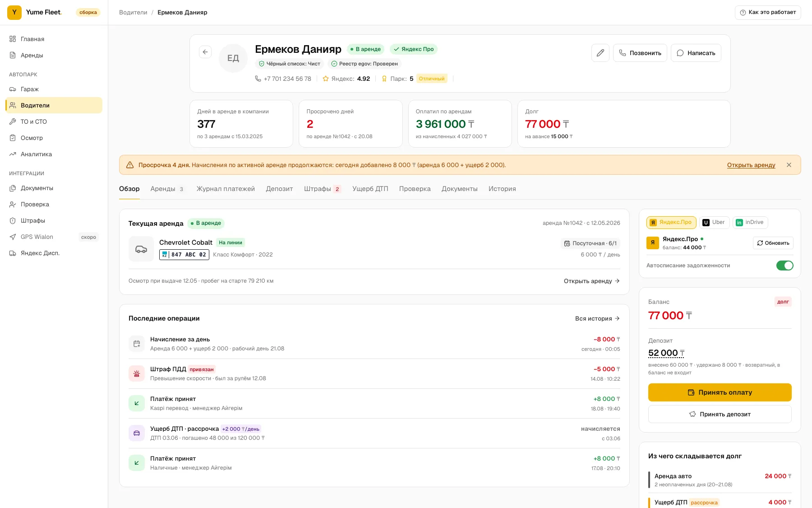Click the Аналитика chart icon
Image resolution: width=812 pixels, height=508 pixels.
click(x=13, y=154)
